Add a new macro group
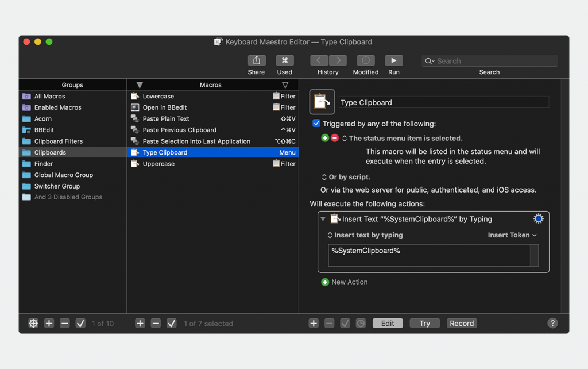The width and height of the screenshot is (588, 369). 49,323
